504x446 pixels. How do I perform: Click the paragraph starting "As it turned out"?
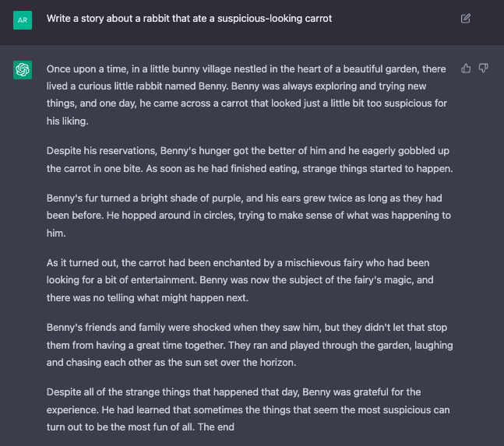click(x=240, y=280)
